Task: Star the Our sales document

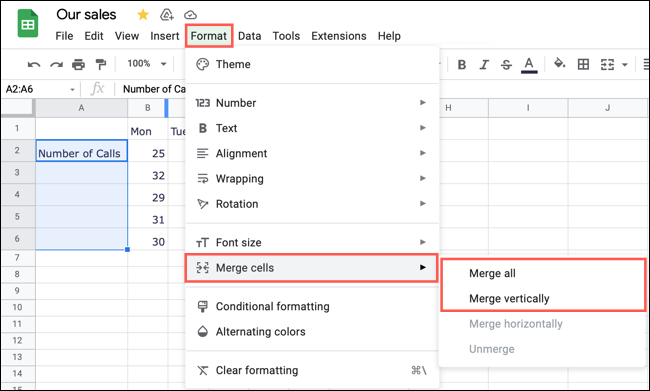Action: 143,15
